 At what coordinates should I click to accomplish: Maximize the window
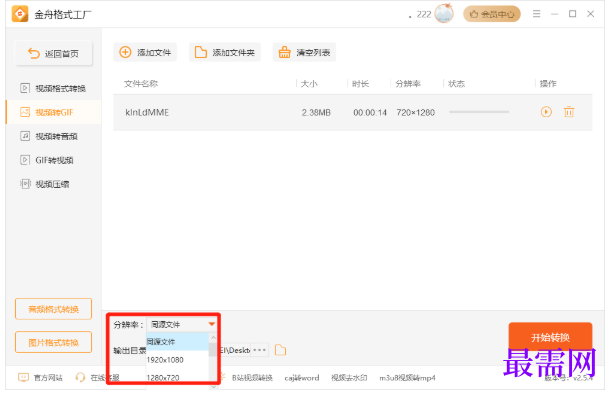click(573, 14)
